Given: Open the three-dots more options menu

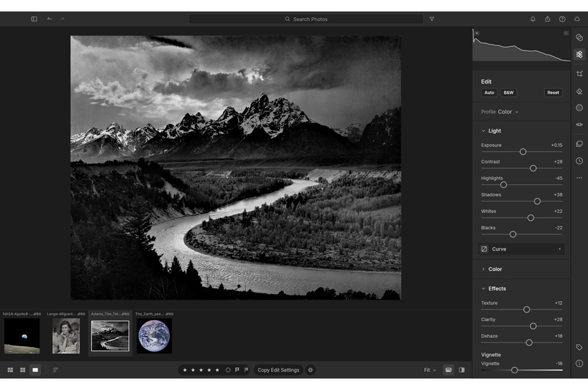Looking at the screenshot, I should click(x=579, y=178).
